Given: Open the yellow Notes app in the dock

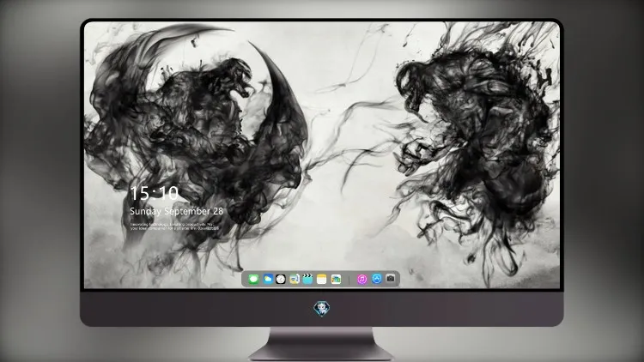Looking at the screenshot, I should pyautogui.click(x=322, y=280).
